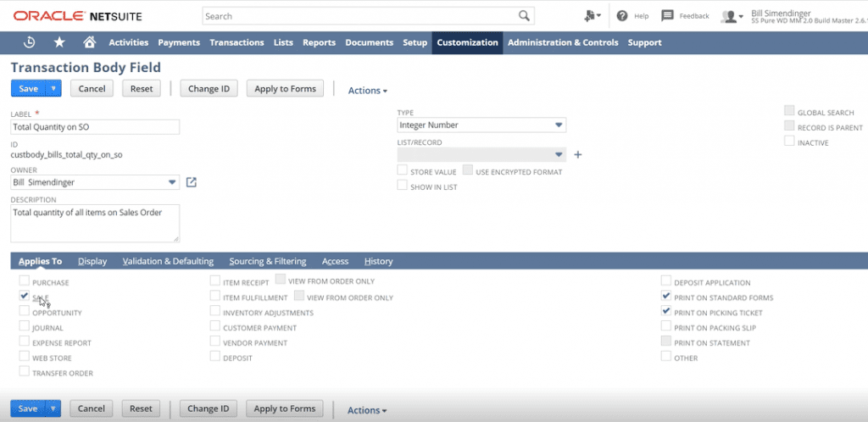Click into the Label input field
868x422 pixels.
pyautogui.click(x=95, y=127)
